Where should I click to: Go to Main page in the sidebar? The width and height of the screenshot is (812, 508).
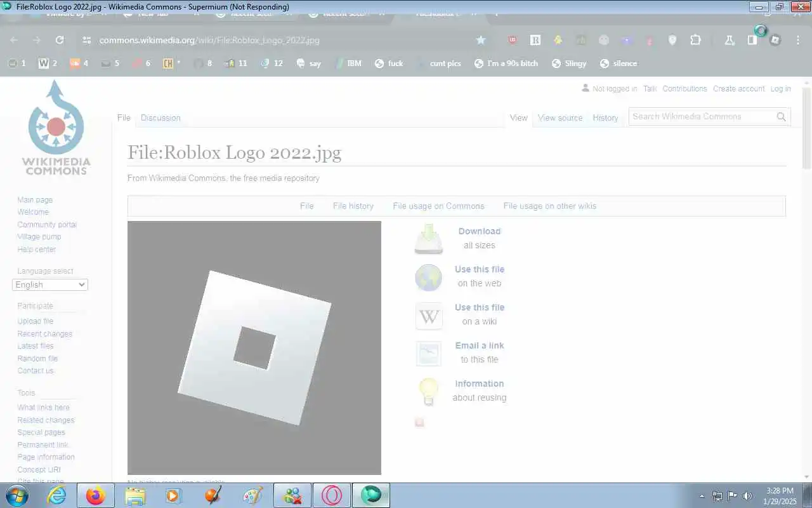(x=35, y=200)
